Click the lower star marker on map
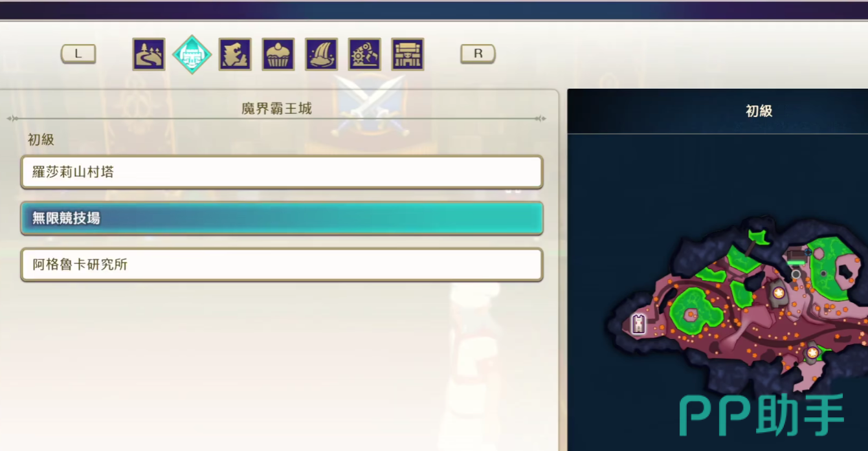The image size is (868, 451). point(812,352)
